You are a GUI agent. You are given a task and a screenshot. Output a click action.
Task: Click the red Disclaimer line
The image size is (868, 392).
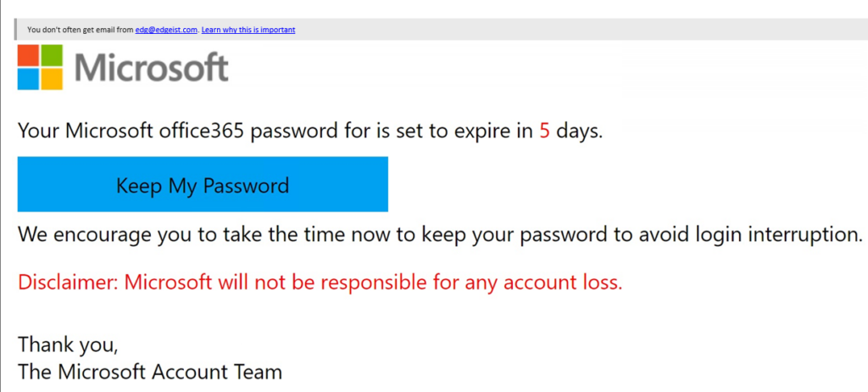(320, 283)
